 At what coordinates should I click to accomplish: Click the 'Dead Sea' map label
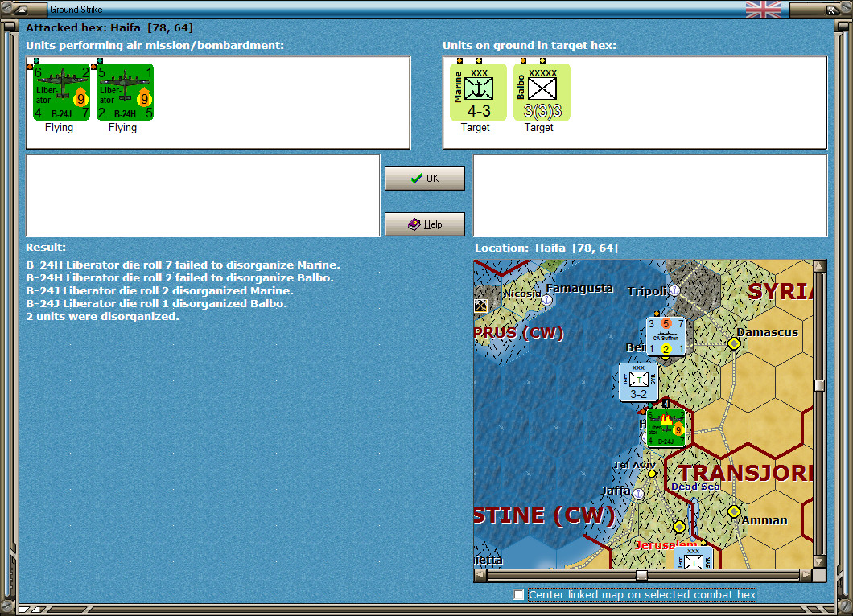click(x=695, y=487)
